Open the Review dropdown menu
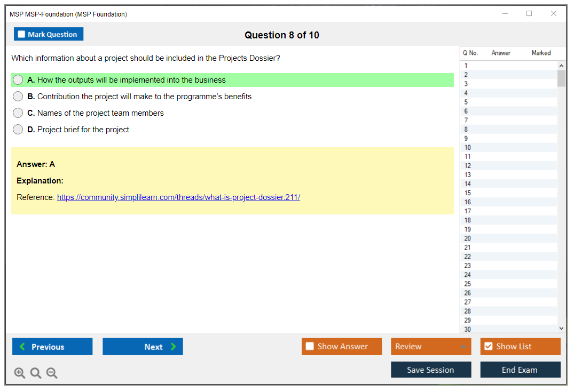This screenshot has width=574, height=392. tap(430, 347)
